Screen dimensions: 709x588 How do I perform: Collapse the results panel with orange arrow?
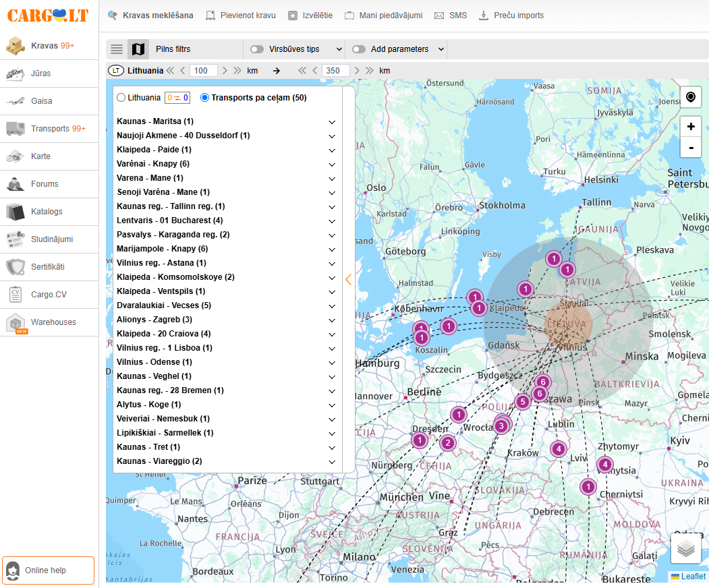click(x=348, y=279)
